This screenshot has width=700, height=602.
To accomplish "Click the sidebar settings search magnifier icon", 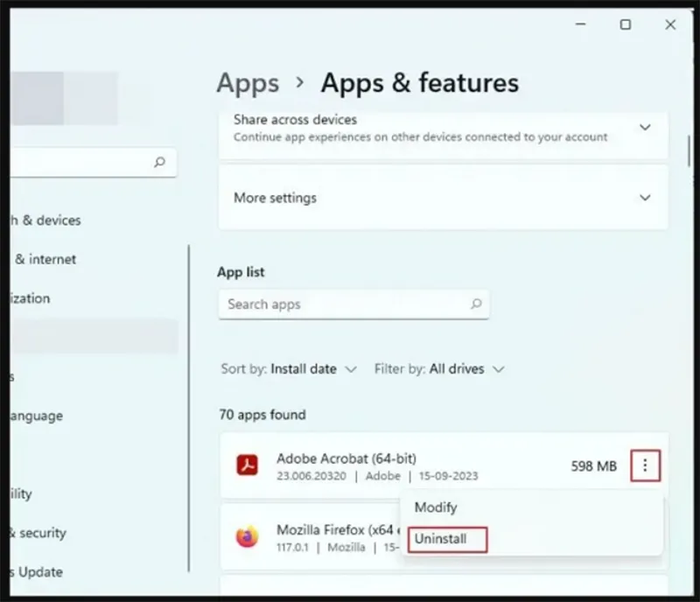I will click(159, 162).
